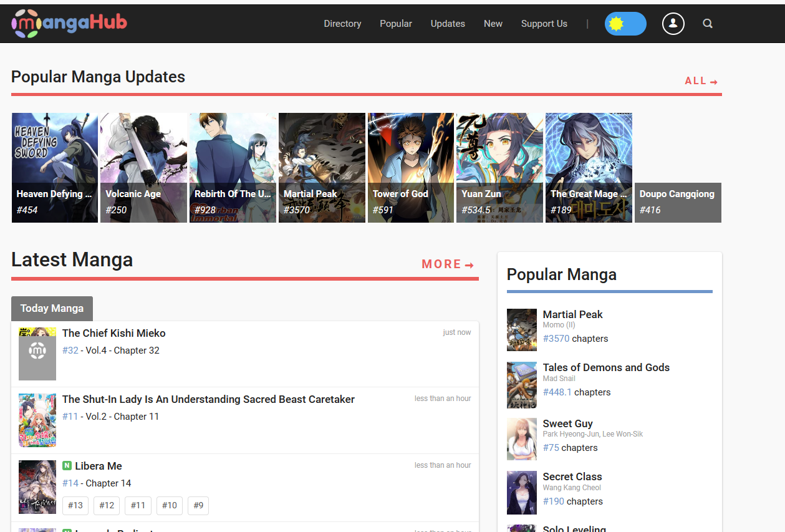785x532 pixels.
Task: Open the New menu item
Action: (493, 24)
